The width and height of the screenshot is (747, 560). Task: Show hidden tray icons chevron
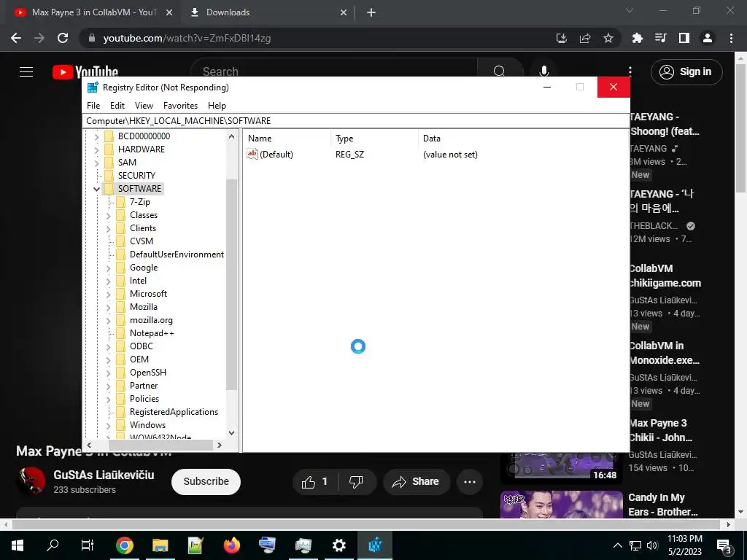pyautogui.click(x=617, y=545)
